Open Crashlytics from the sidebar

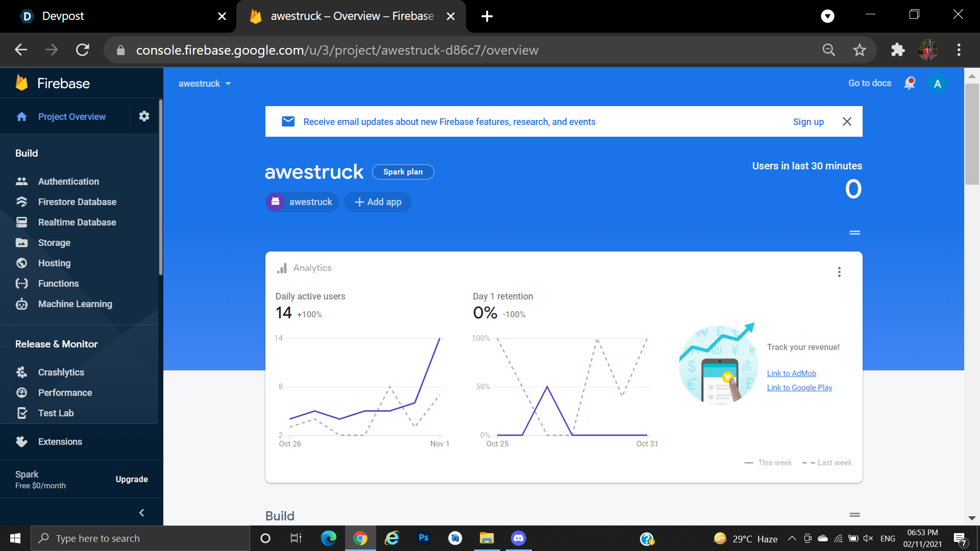click(x=61, y=372)
